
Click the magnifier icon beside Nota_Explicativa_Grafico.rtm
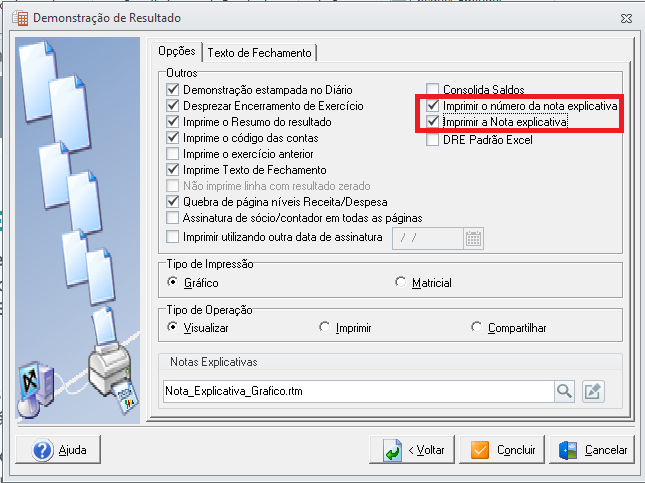564,391
